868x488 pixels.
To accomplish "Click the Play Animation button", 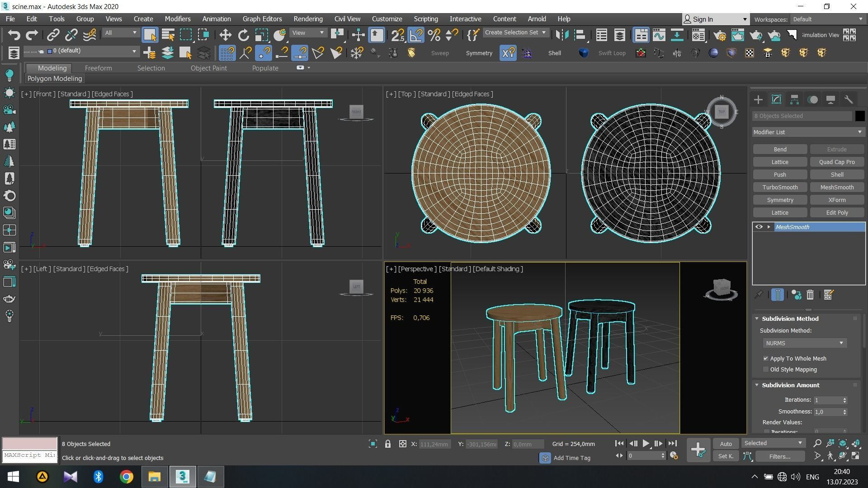I will point(646,444).
